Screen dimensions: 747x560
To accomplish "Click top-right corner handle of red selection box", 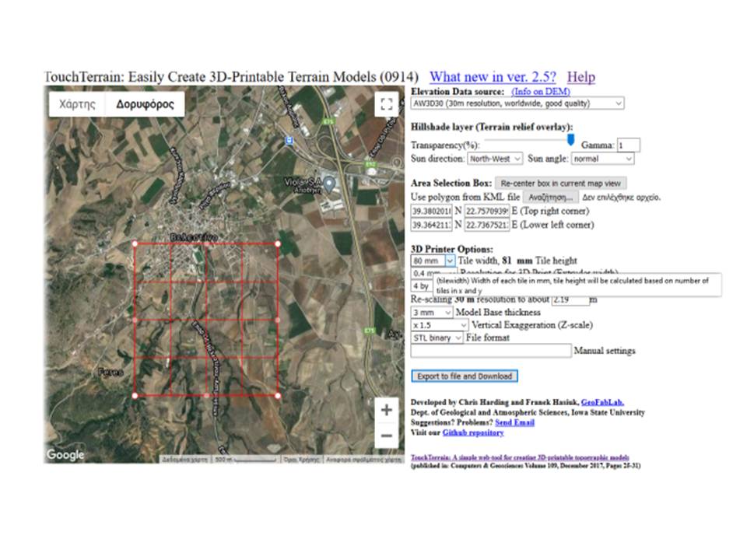I will coord(278,243).
